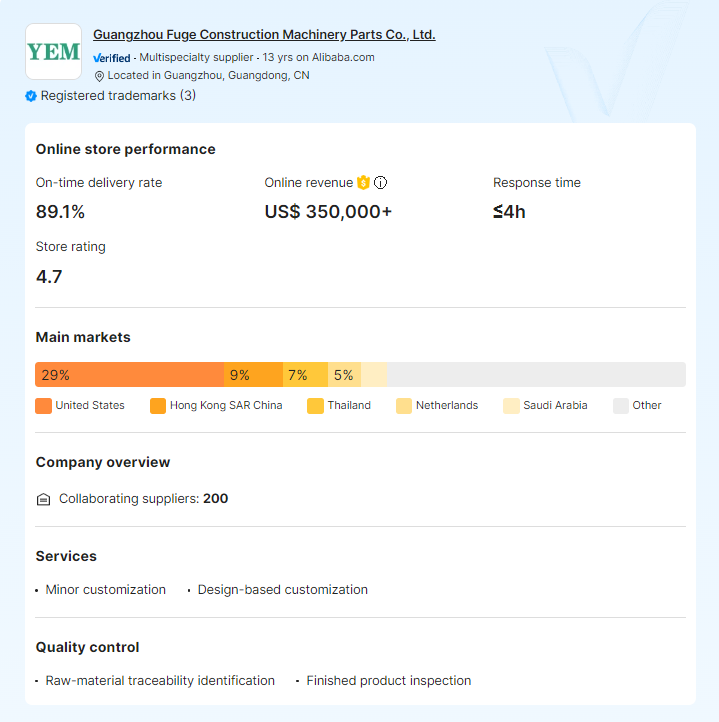Click the online revenue info icon
Image resolution: width=719 pixels, height=722 pixels.
tap(380, 183)
